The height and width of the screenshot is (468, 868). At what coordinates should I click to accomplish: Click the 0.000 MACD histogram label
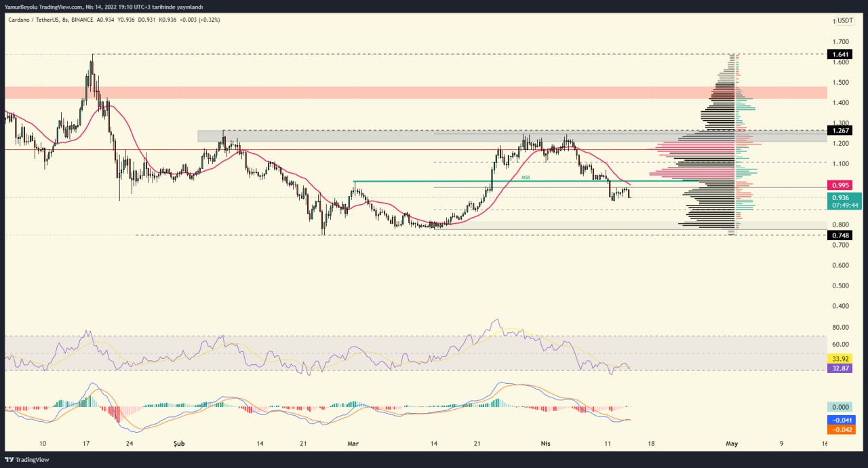pos(841,407)
